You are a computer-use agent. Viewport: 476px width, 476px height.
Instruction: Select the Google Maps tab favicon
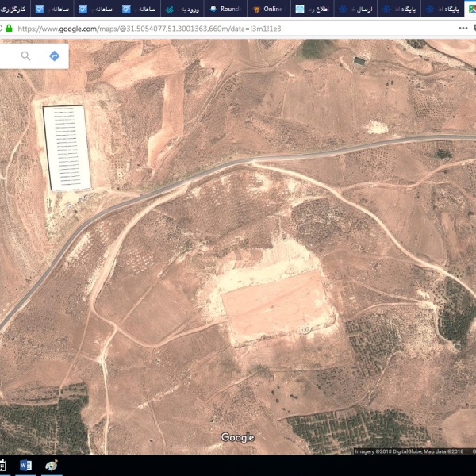pyautogui.click(x=471, y=9)
